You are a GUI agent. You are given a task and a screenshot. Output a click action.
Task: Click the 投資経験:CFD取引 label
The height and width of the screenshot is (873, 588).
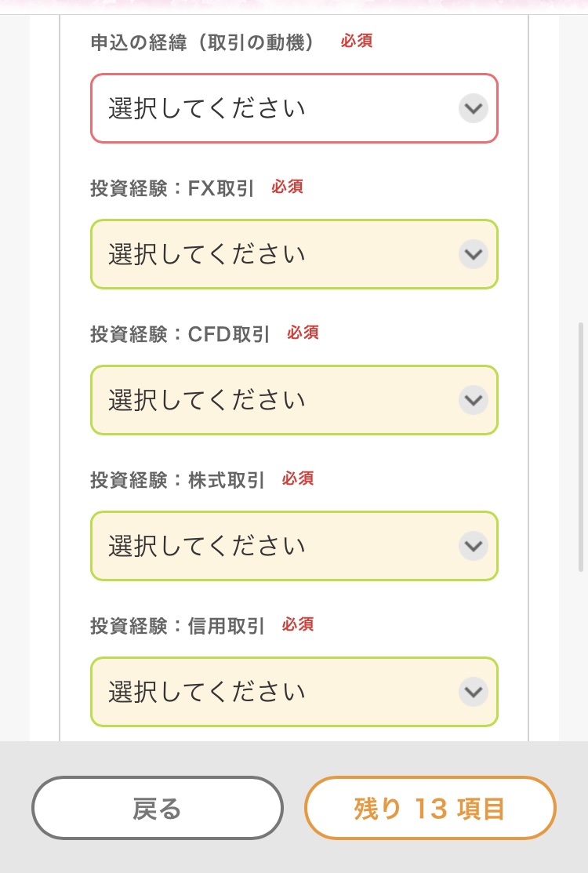tap(180, 334)
